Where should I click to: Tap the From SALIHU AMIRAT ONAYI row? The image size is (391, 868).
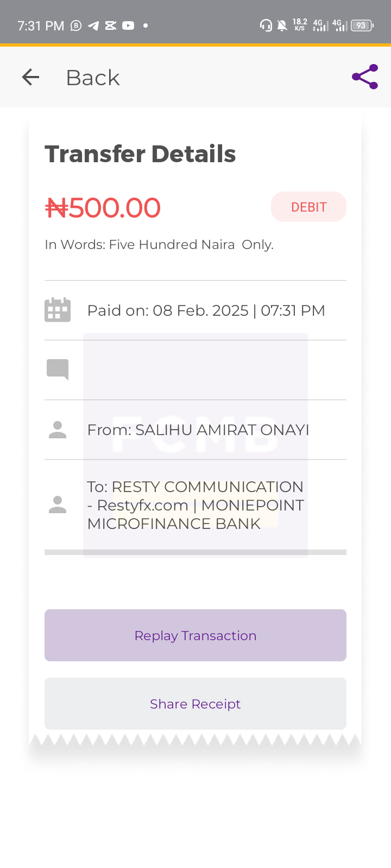point(195,430)
